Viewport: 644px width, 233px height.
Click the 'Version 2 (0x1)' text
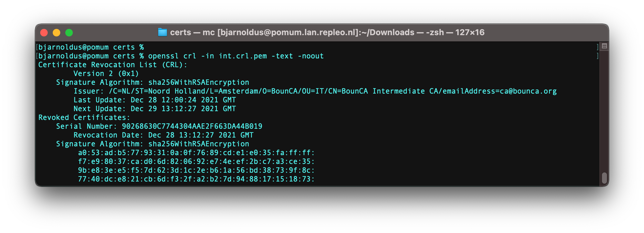click(x=106, y=73)
